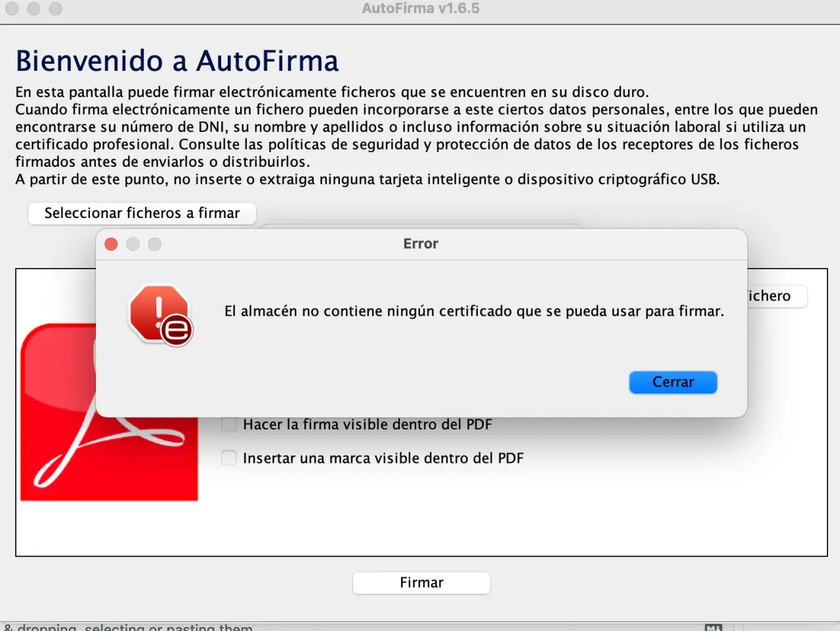Click the Error dialog title

(421, 244)
